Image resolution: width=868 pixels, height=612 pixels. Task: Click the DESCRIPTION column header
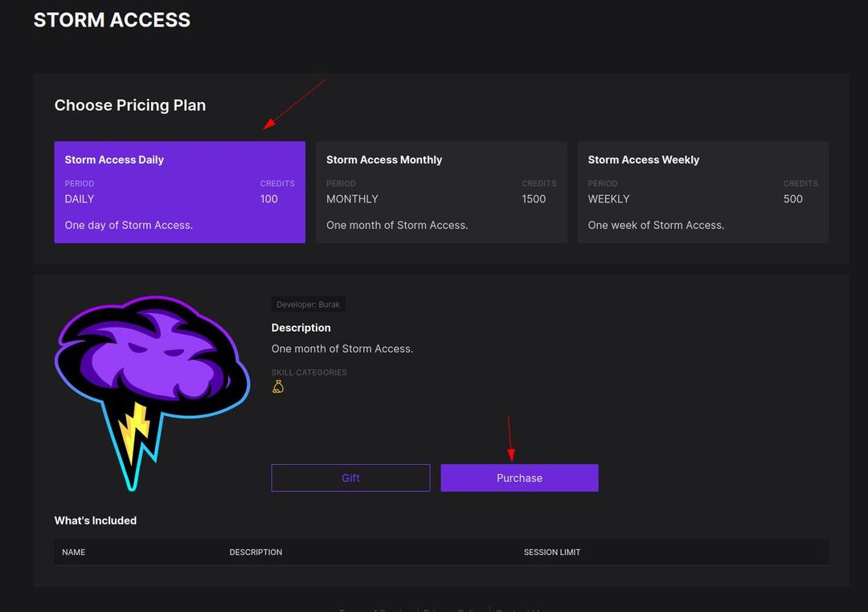coord(256,552)
